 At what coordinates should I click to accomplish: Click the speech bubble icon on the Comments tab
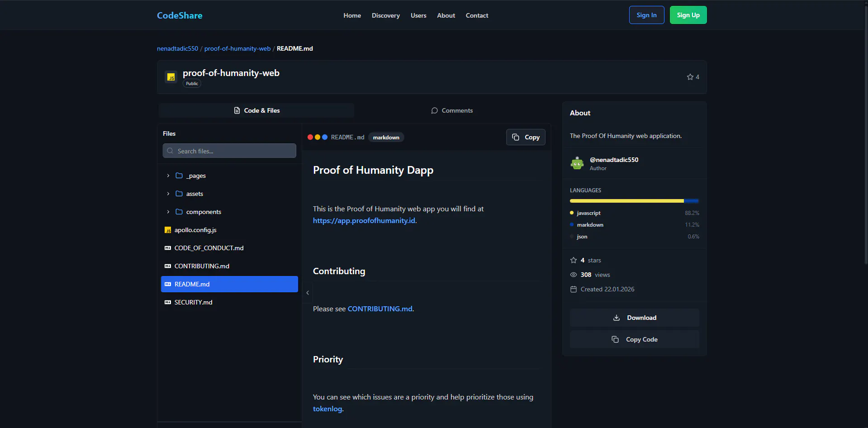pyautogui.click(x=435, y=110)
